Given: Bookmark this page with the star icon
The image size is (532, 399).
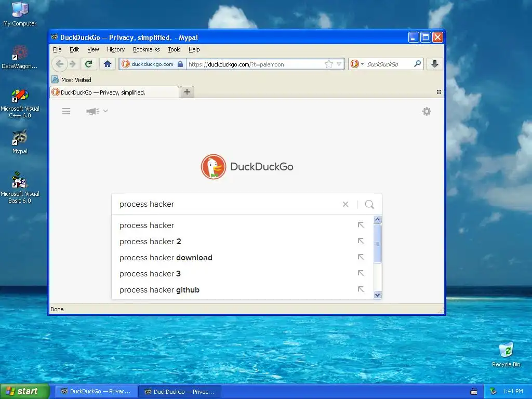Looking at the screenshot, I should (x=328, y=64).
